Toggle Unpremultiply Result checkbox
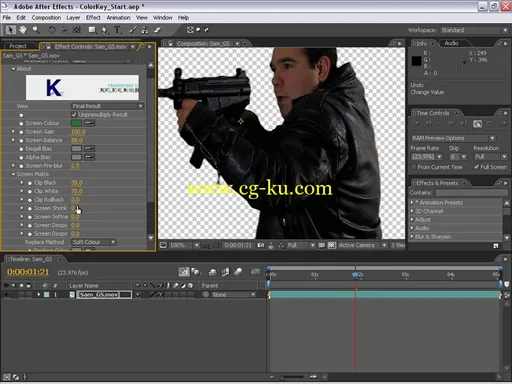Viewport: 512px width, 384px height. coord(74,115)
